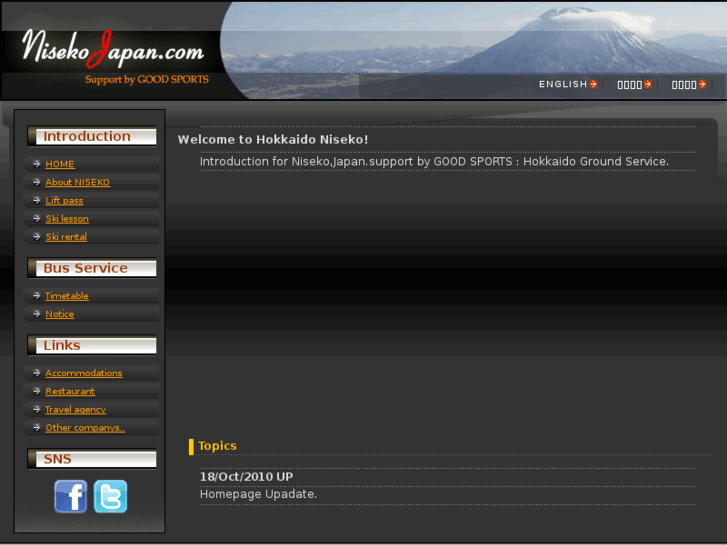Click the 'Topics' heading
727x545 pixels.
[x=217, y=446]
